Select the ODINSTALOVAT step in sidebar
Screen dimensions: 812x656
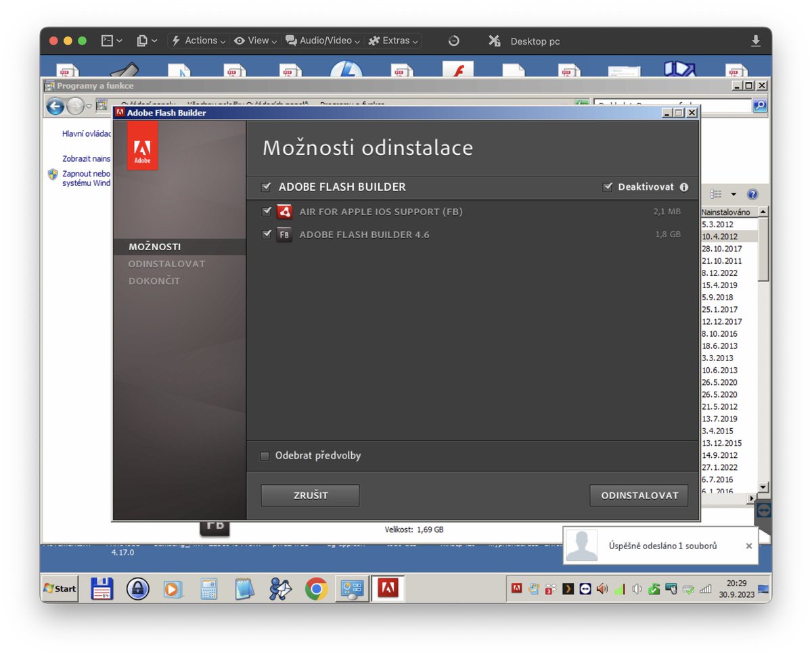click(166, 264)
